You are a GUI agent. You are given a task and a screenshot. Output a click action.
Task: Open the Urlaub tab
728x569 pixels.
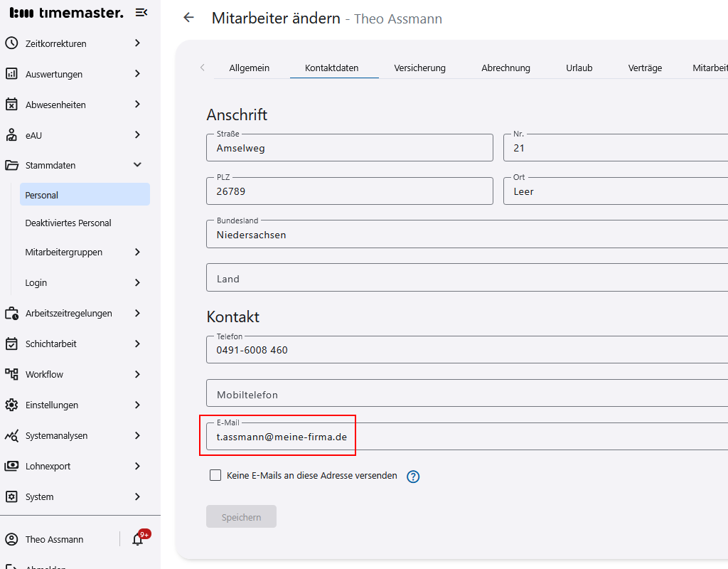[x=579, y=68]
